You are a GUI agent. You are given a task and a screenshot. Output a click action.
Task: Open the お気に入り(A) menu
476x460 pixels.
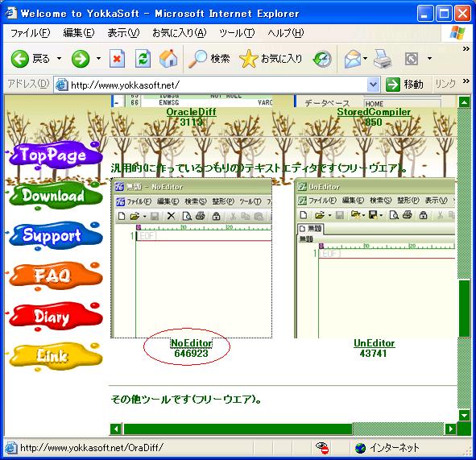coord(179,32)
